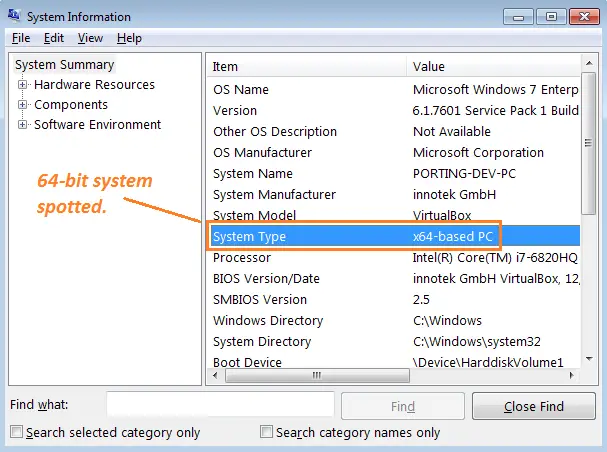The height and width of the screenshot is (452, 607).
Task: Enable Search selected category only checkbox
Action: (x=16, y=431)
